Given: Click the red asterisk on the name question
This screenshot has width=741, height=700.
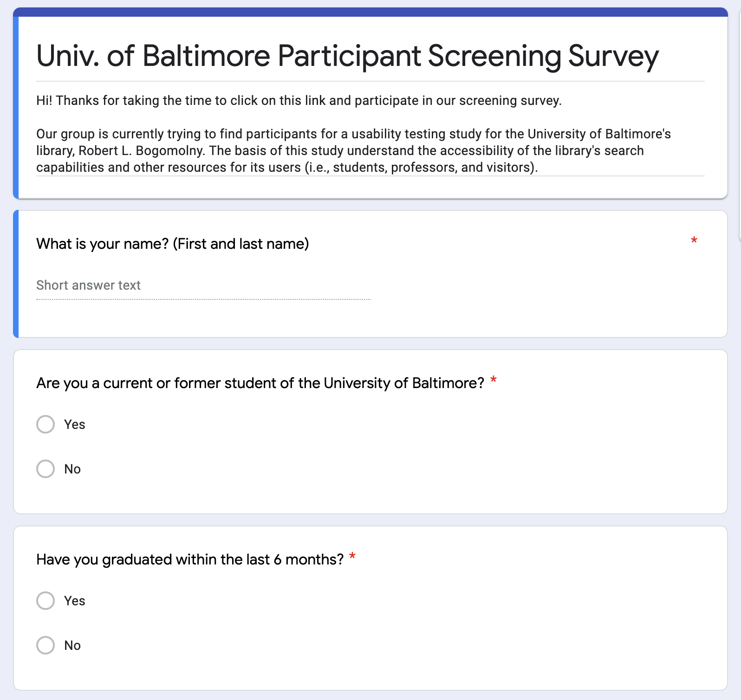Looking at the screenshot, I should coord(694,240).
